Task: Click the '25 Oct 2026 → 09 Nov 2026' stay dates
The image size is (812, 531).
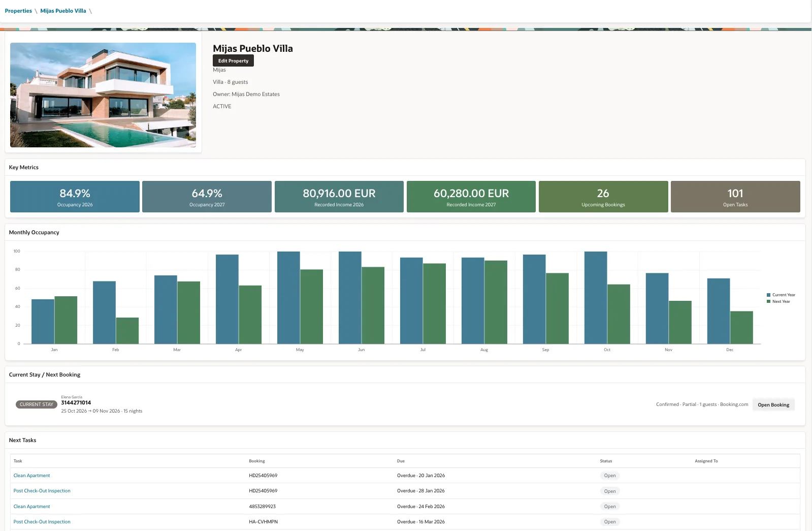Action: (90, 411)
